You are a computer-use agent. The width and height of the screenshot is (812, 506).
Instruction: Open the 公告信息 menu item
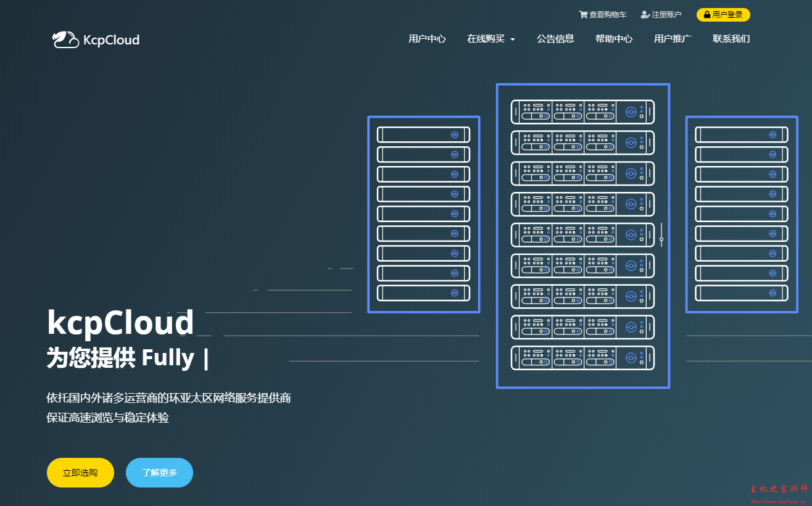pyautogui.click(x=555, y=39)
